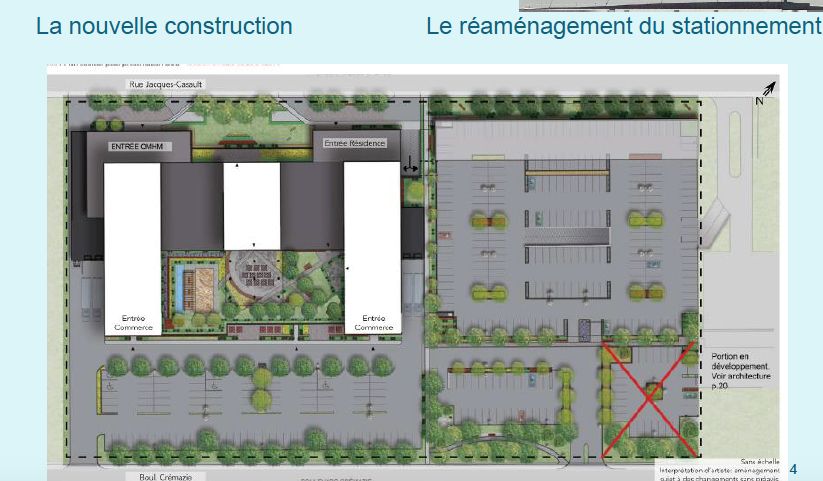The image size is (823, 481).
Task: Select the 'Le réaménagement du stationnement' heading
Action: click(623, 26)
